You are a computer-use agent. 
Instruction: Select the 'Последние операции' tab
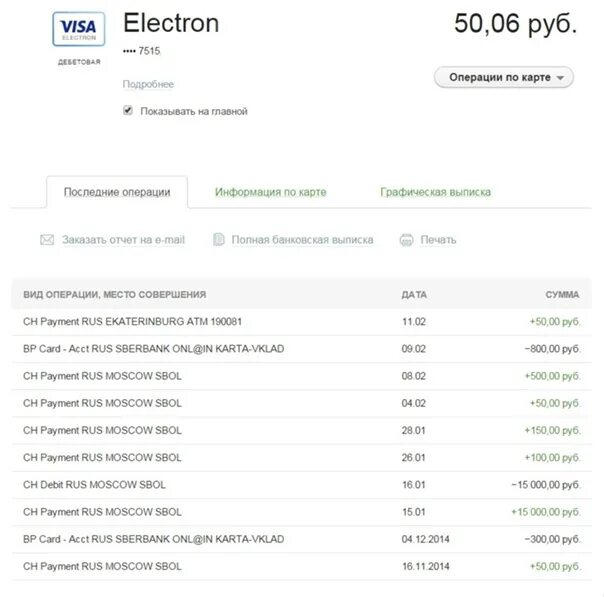[117, 192]
